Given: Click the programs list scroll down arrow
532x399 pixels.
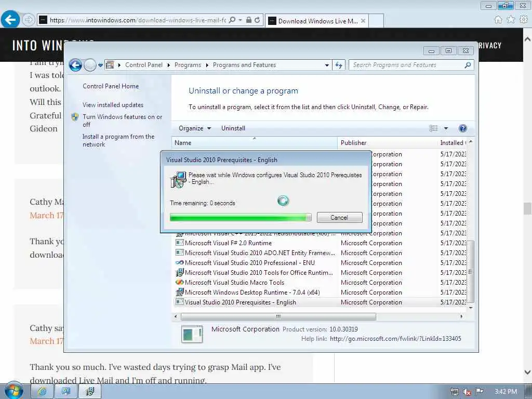Looking at the screenshot, I should tap(471, 308).
